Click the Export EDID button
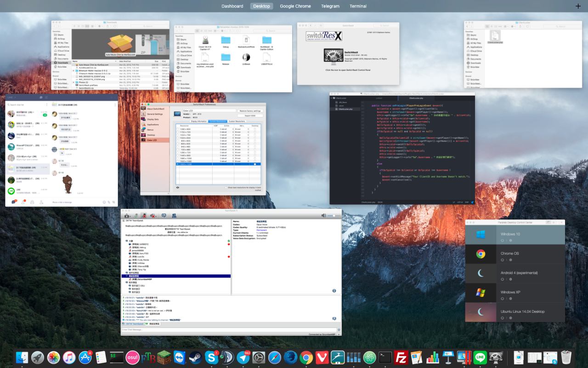The image size is (588, 368). (x=250, y=115)
